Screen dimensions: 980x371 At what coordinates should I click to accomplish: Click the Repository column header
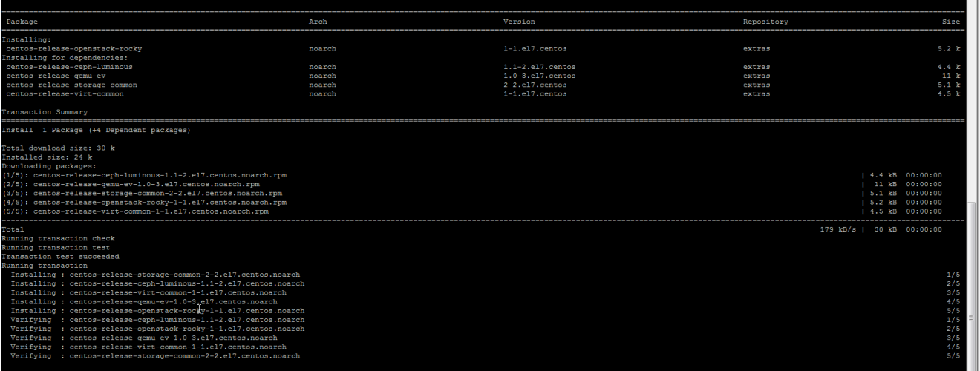(765, 22)
